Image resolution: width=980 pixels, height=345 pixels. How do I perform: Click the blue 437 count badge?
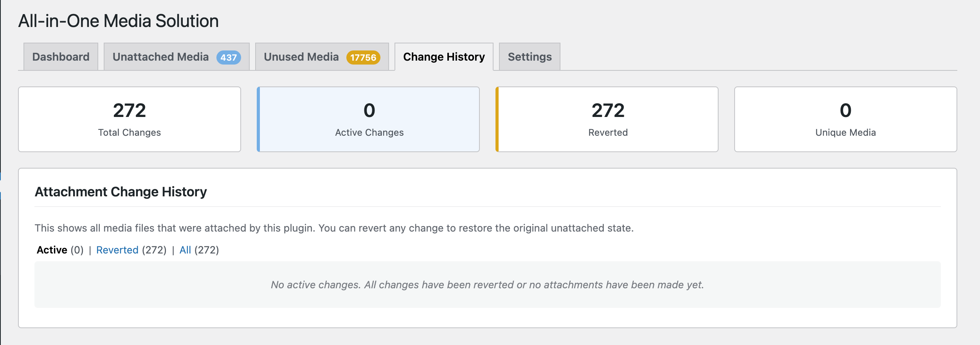click(229, 57)
